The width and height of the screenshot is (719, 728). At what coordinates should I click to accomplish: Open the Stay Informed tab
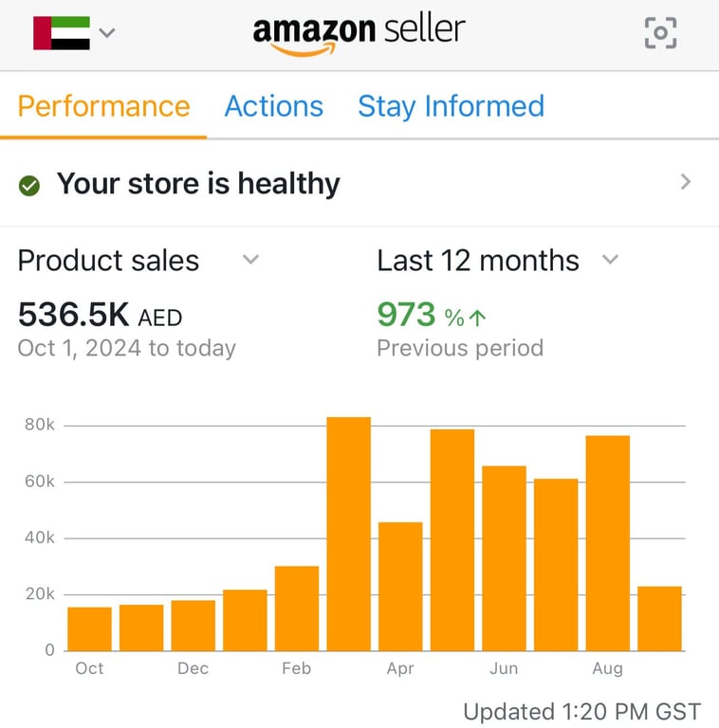coord(451,106)
